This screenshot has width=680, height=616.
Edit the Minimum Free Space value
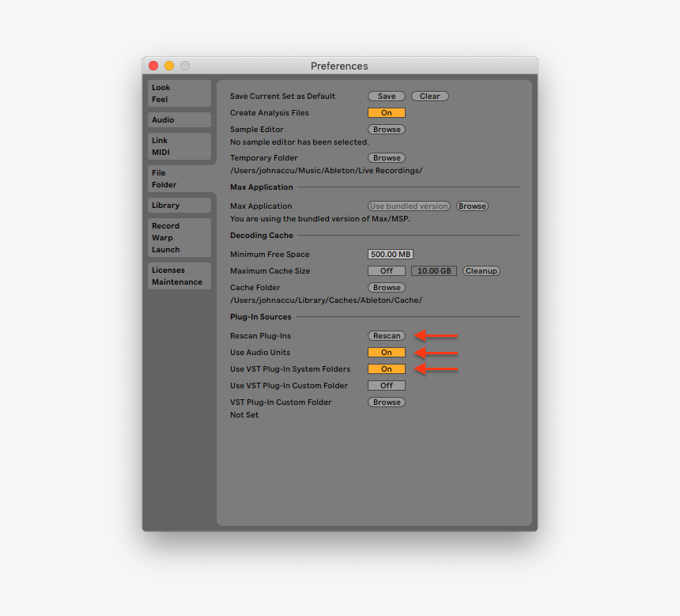[x=391, y=254]
